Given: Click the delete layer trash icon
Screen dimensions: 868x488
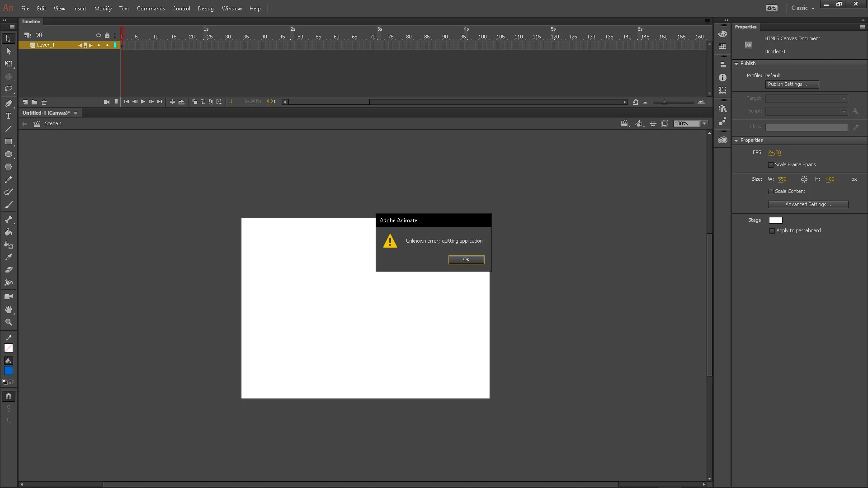Looking at the screenshot, I should (44, 102).
